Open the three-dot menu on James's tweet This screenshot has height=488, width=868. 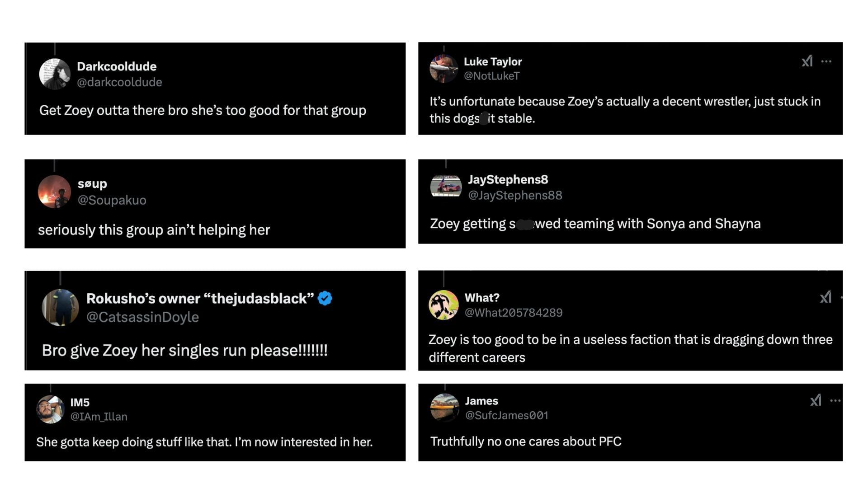[x=835, y=400]
